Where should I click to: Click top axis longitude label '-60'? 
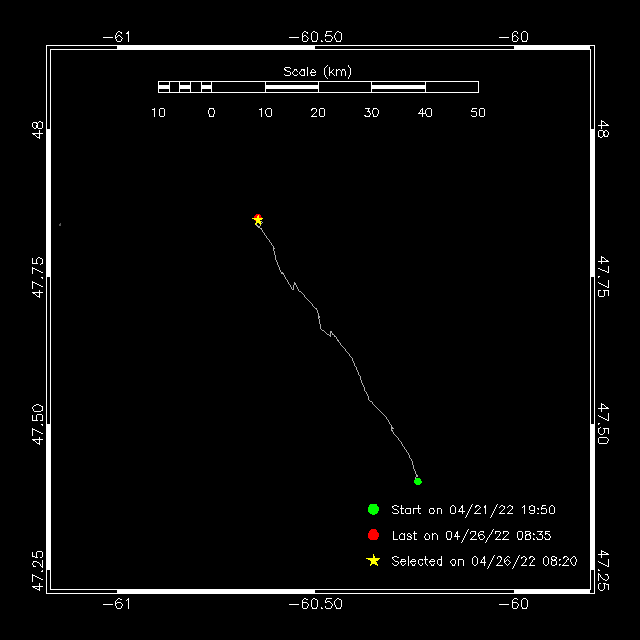[x=513, y=37]
